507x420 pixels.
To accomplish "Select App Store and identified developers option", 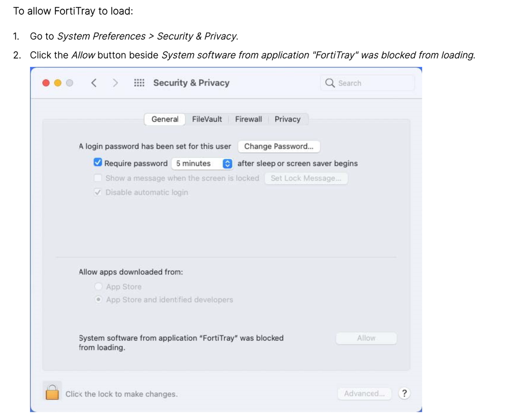I will click(98, 300).
